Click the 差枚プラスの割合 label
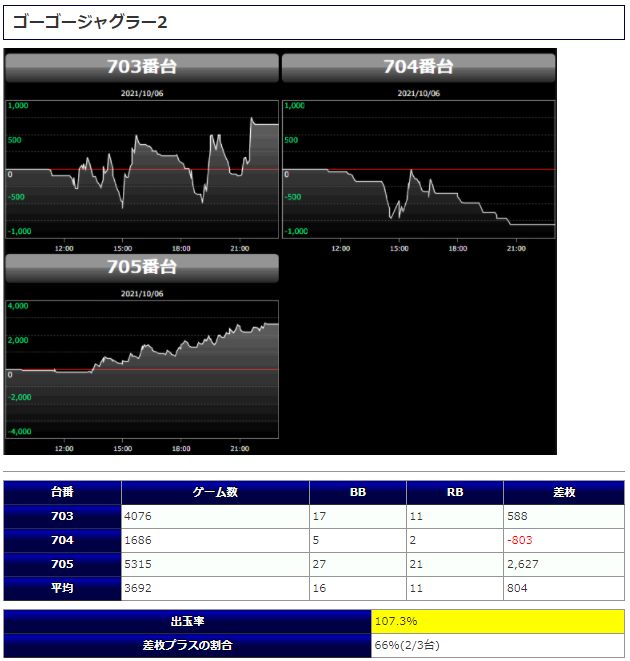630x661 pixels. pos(188,646)
